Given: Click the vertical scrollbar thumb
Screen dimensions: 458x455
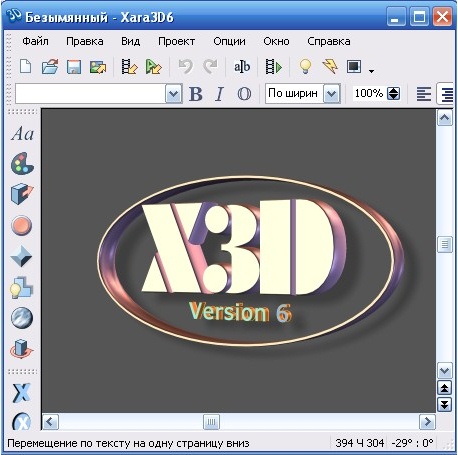Looking at the screenshot, I should pyautogui.click(x=445, y=245).
